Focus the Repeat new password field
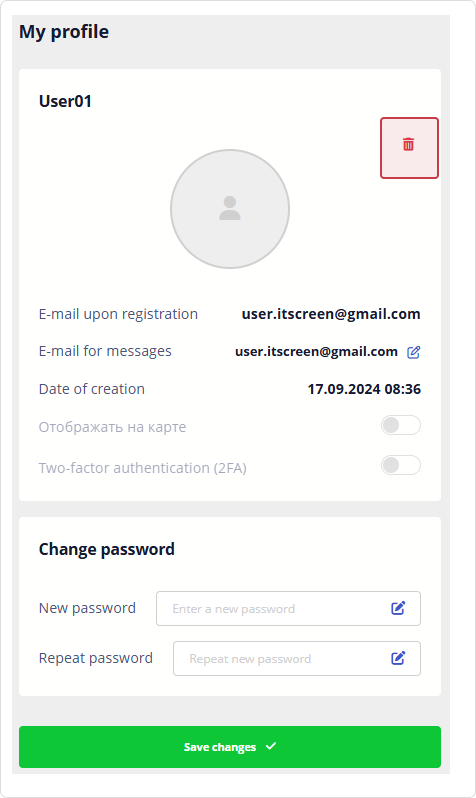Viewport: 476px width, 798px height. click(x=297, y=659)
